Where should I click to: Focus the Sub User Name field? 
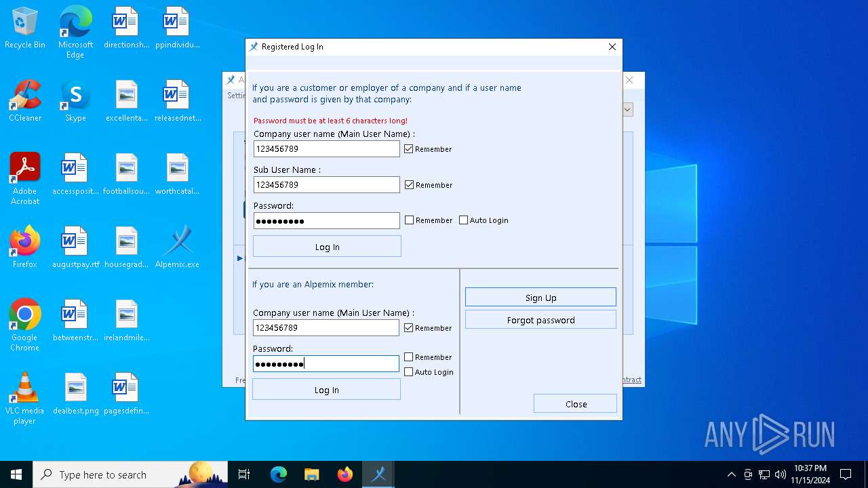(326, 184)
